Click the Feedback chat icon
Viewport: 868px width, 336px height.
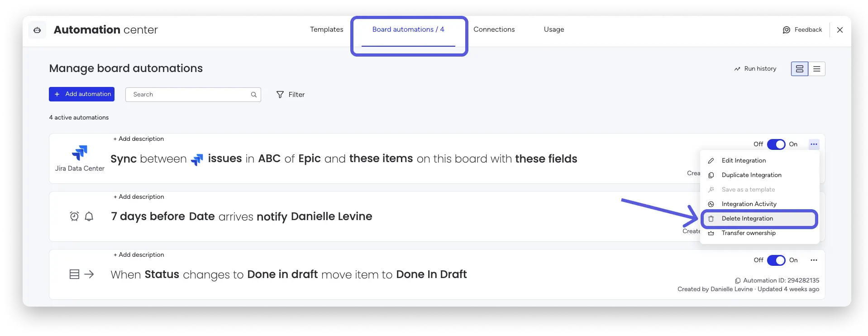click(787, 30)
